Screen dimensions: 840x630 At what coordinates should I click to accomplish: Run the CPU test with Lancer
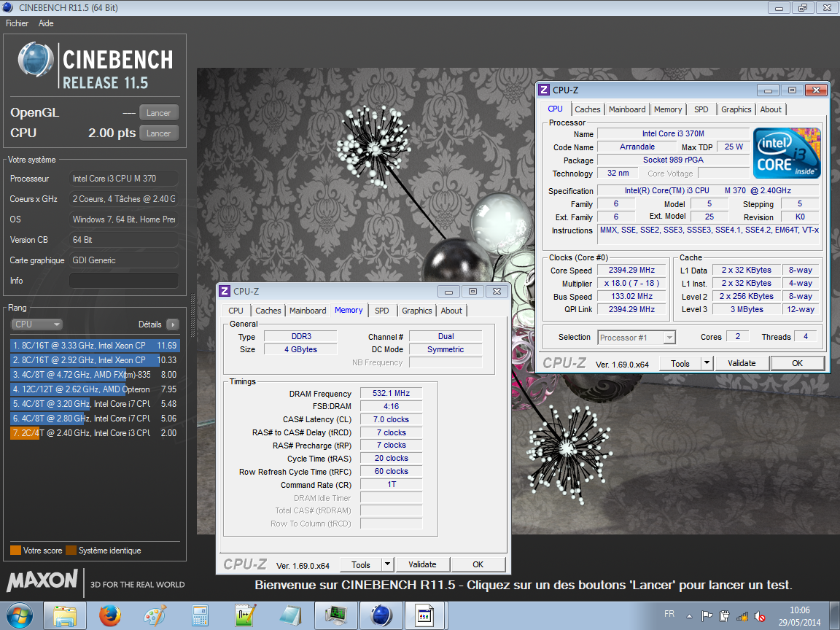pyautogui.click(x=158, y=133)
